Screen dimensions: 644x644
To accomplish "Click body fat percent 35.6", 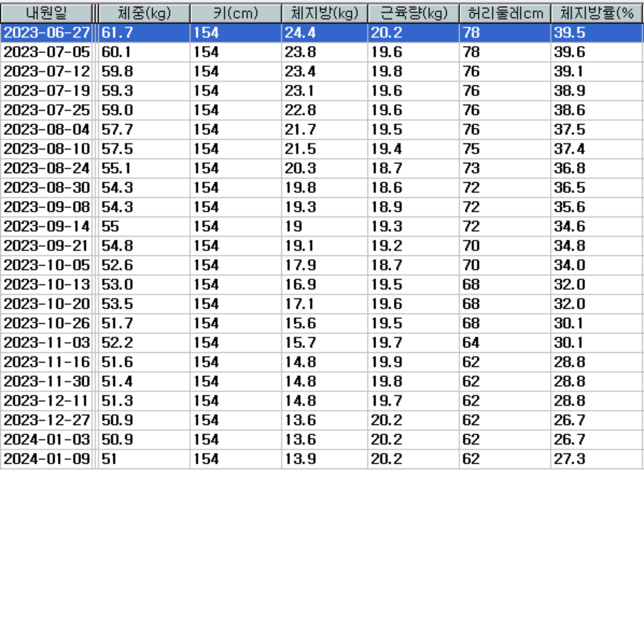I will point(569,207).
